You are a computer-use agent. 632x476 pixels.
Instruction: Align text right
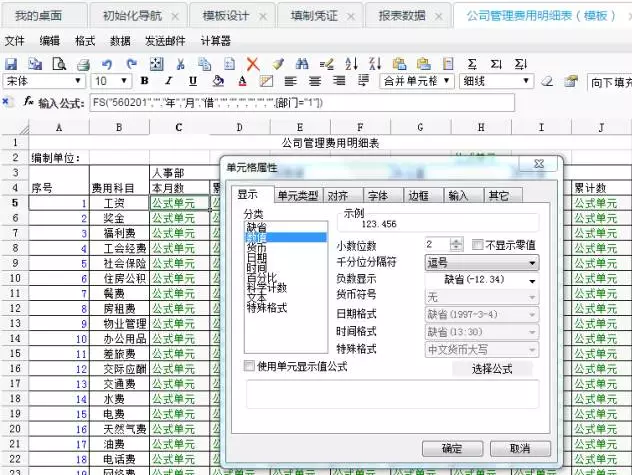pyautogui.click(x=339, y=81)
